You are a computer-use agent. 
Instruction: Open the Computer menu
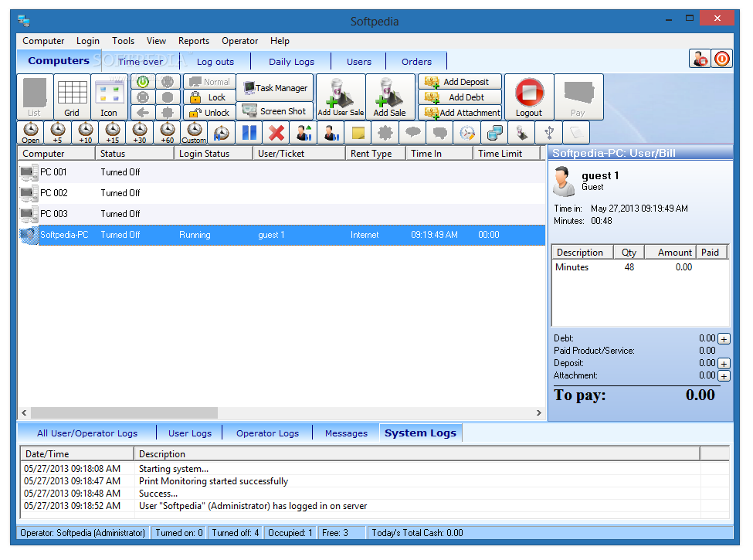[x=43, y=41]
